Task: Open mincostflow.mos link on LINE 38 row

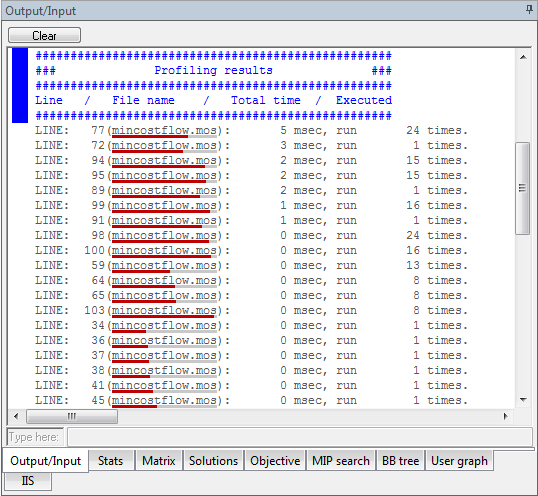Action: click(164, 371)
